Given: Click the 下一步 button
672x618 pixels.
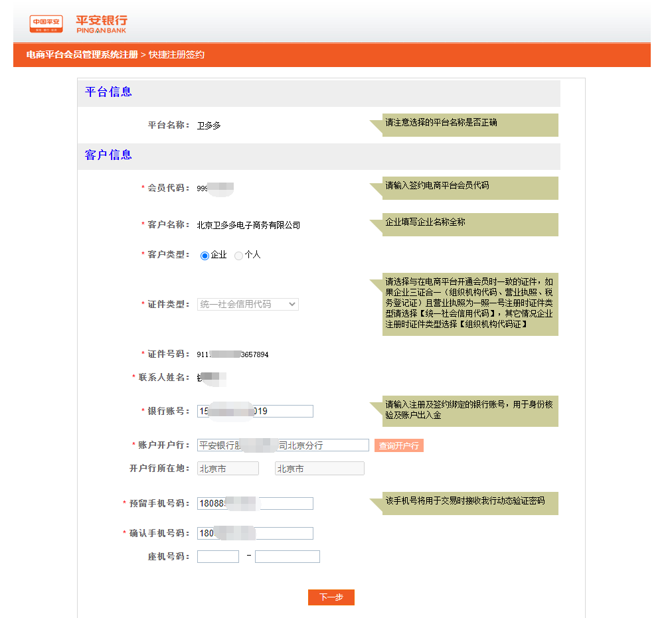Looking at the screenshot, I should pos(331,597).
